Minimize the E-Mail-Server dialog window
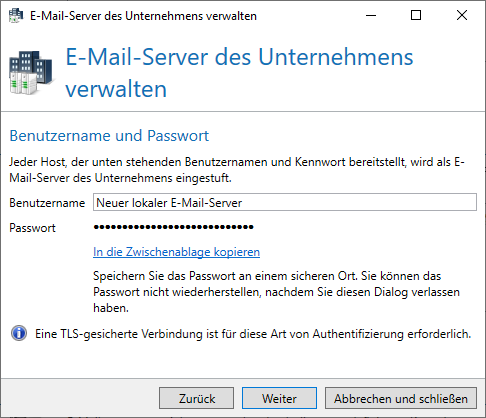Viewport: 486px width, 418px height. pos(371,15)
